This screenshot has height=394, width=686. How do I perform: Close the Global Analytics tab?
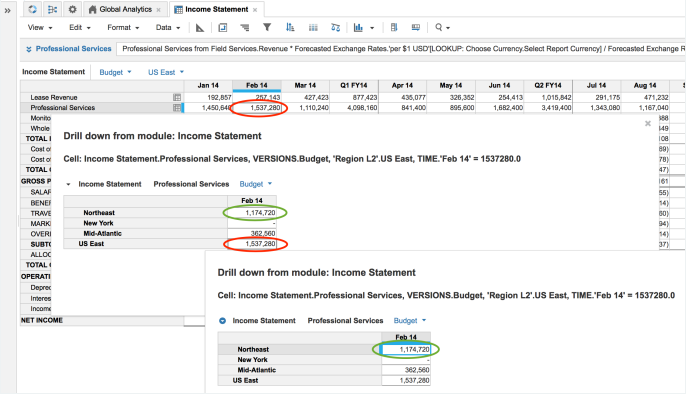(158, 10)
